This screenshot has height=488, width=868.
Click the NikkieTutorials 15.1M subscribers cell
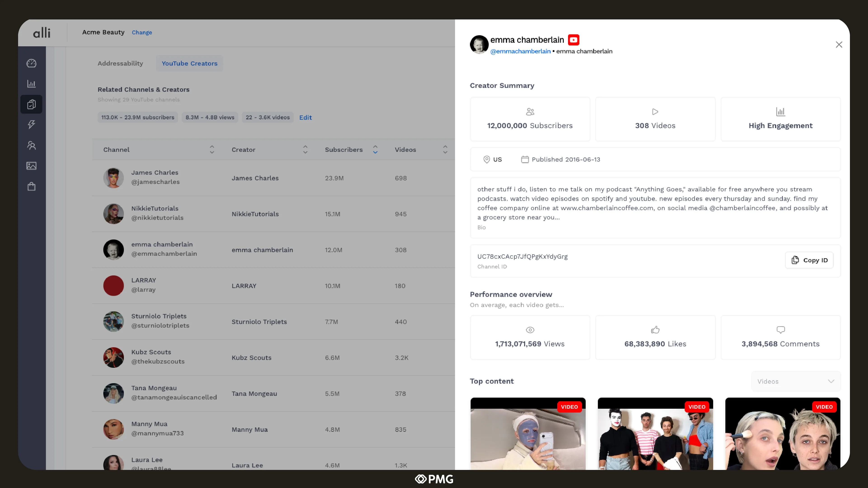click(x=333, y=214)
